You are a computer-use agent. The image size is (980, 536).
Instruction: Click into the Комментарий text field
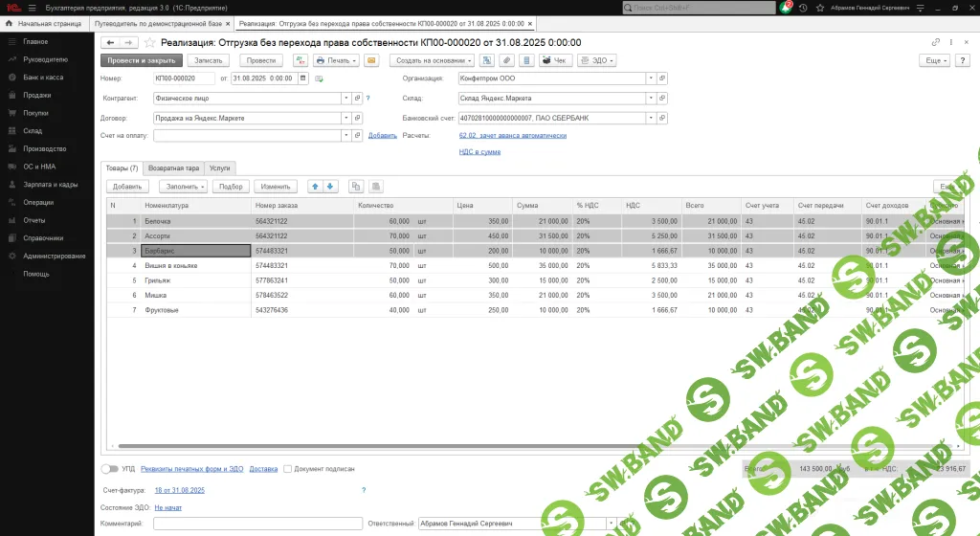[x=256, y=524]
